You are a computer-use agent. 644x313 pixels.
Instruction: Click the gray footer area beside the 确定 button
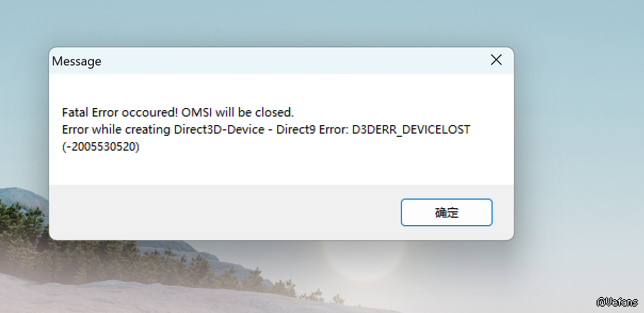224,213
